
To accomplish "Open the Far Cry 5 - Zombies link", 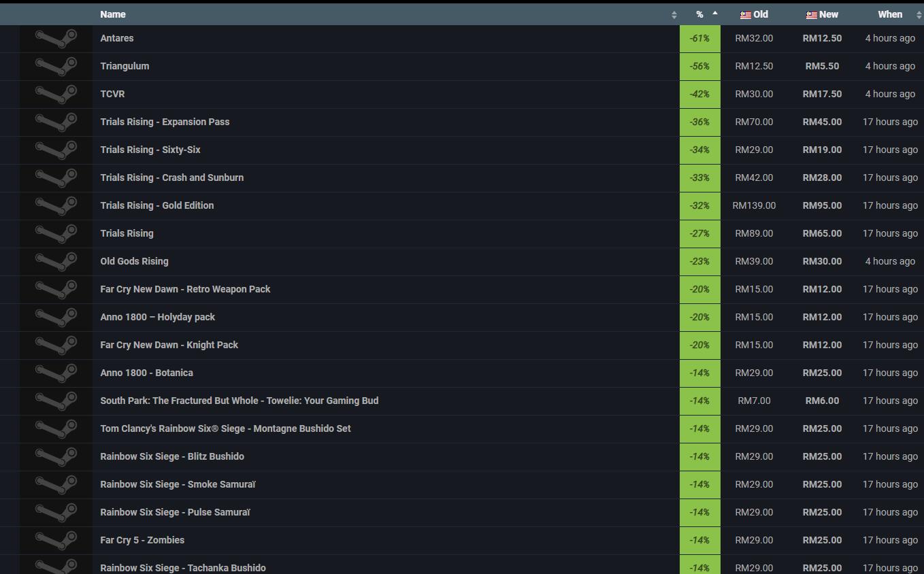I will (142, 540).
